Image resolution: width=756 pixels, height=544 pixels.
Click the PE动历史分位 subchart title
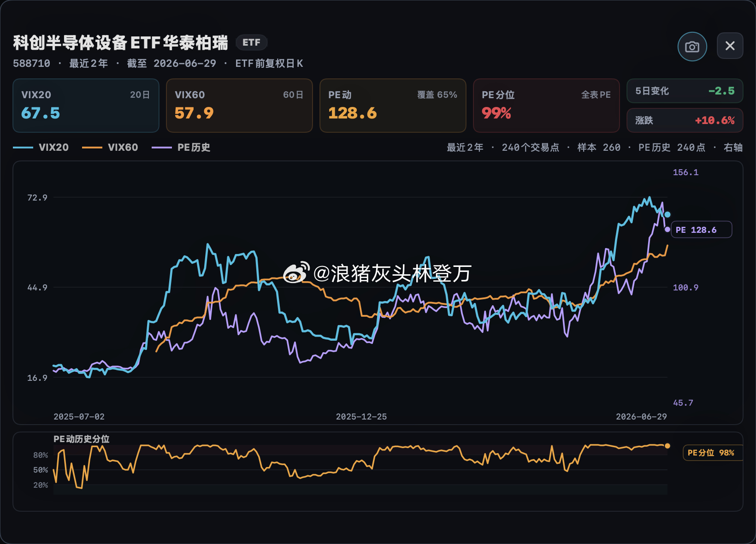pos(81,439)
